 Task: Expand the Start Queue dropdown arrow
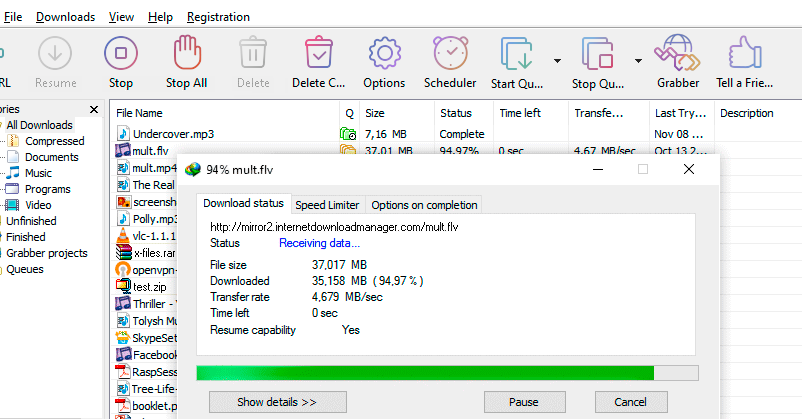click(556, 60)
